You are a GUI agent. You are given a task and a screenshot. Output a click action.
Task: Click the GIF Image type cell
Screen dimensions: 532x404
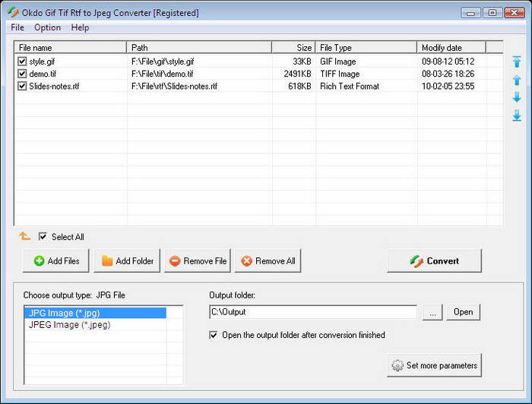point(338,62)
